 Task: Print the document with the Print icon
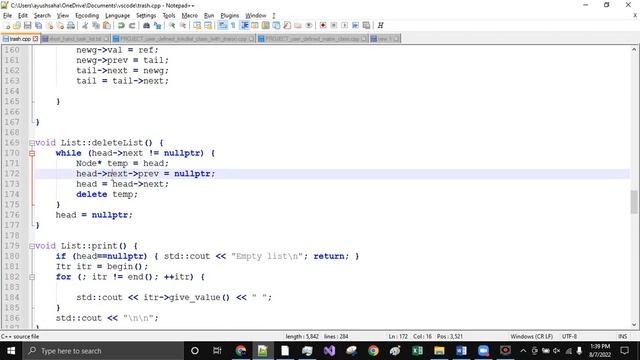click(71, 25)
